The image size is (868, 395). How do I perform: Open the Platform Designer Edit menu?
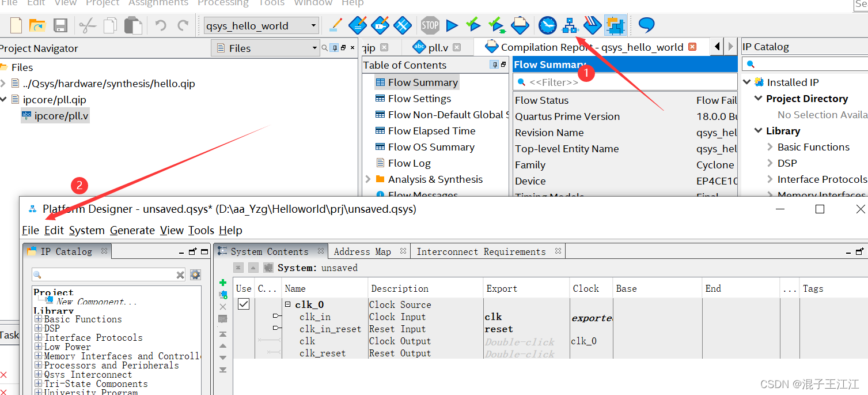[54, 230]
